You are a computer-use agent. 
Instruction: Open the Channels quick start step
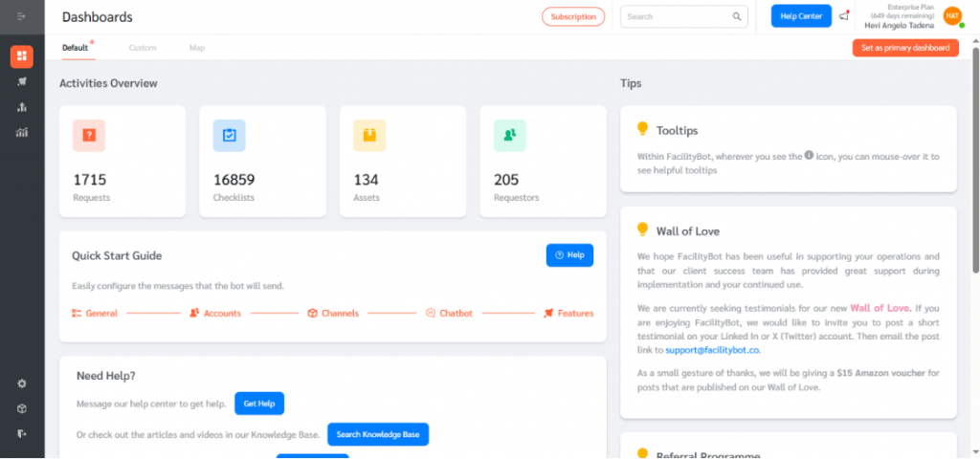click(334, 314)
